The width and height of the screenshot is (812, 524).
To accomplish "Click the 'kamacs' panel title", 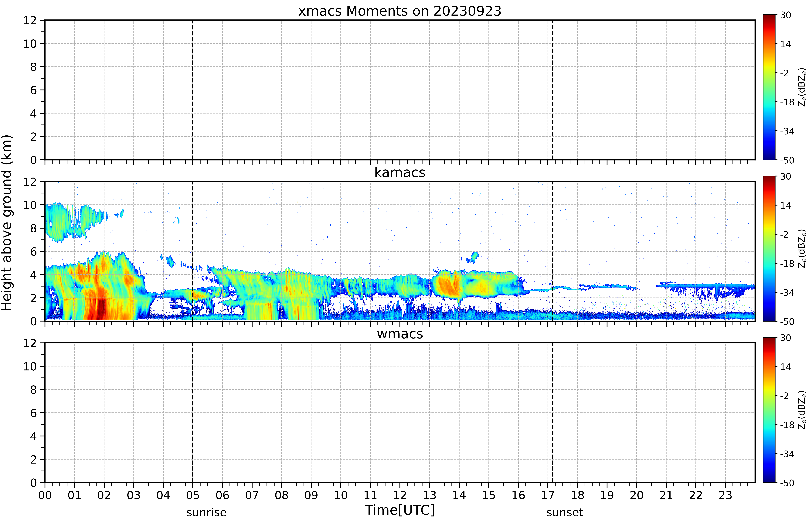I will point(400,172).
